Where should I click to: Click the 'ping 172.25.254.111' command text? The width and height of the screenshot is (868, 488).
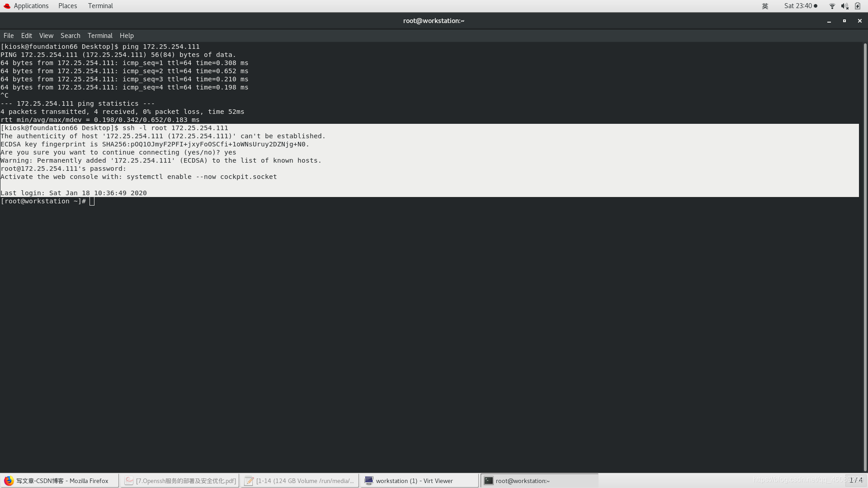[x=161, y=47]
